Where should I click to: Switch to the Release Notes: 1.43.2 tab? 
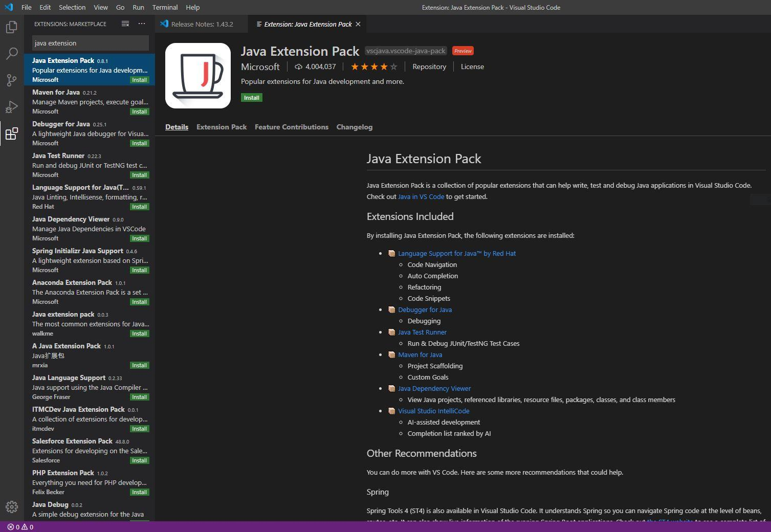pyautogui.click(x=202, y=24)
